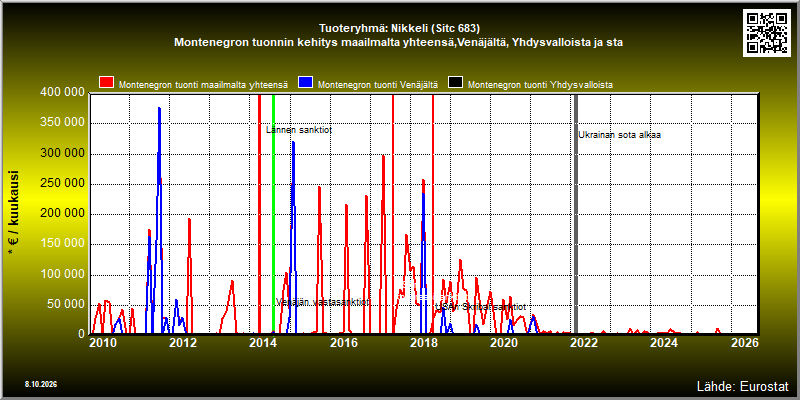Click the x-axis year label '2022'
This screenshot has width=800, height=400.
(584, 343)
